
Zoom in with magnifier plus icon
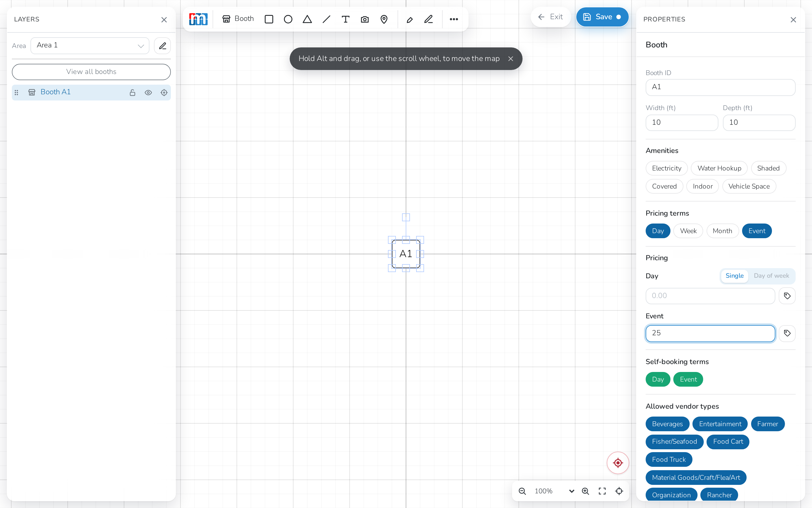pyautogui.click(x=586, y=491)
